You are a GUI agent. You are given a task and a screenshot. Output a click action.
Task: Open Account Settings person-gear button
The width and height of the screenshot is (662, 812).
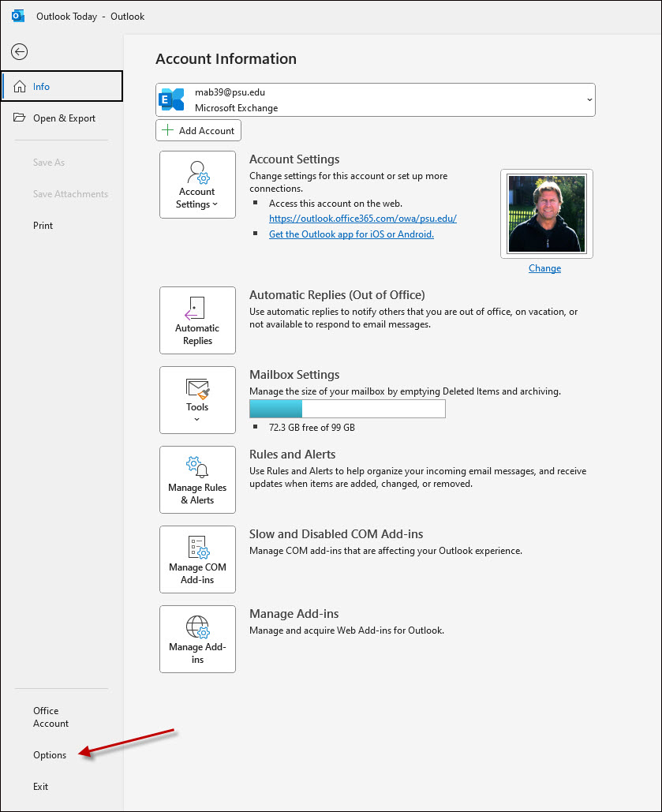(x=197, y=185)
